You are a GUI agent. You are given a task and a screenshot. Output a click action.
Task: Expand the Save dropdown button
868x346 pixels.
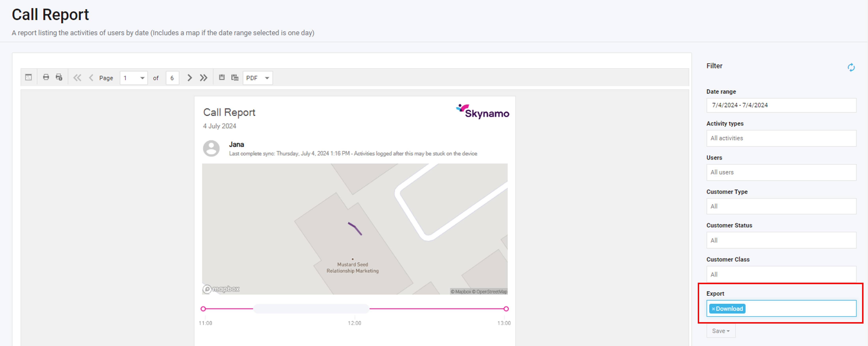coord(721,331)
